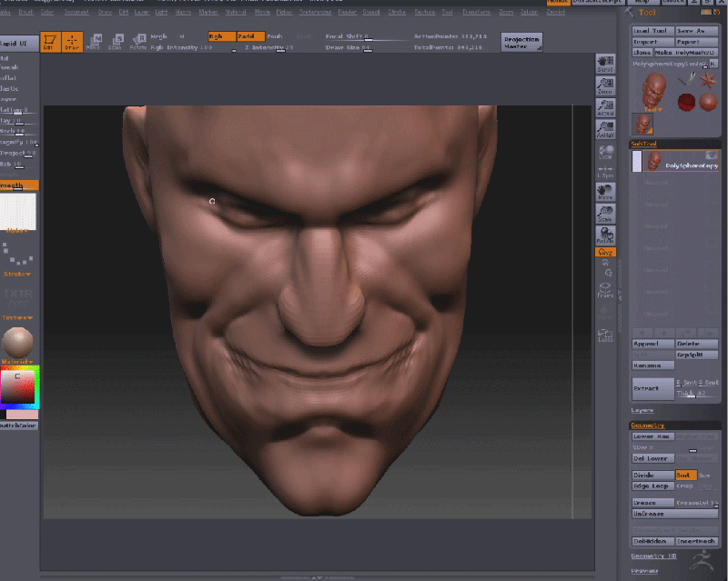Toggle Smt option beside Divide

[684, 475]
